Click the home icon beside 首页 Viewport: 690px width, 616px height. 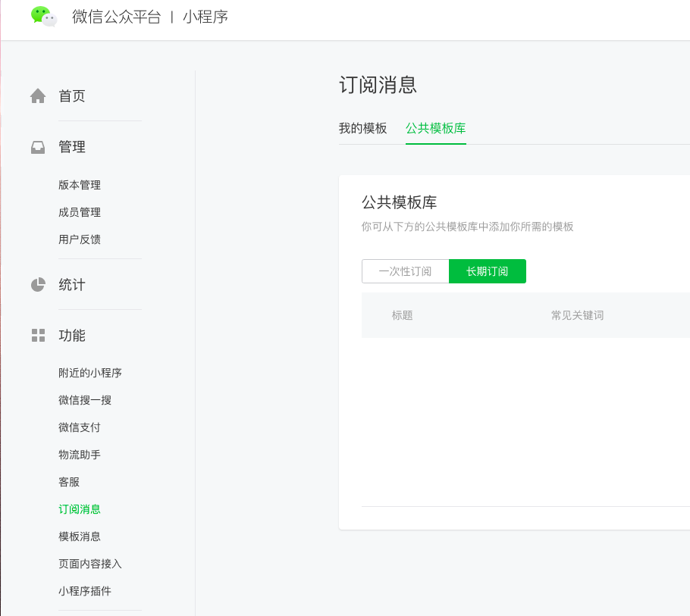coord(37,95)
